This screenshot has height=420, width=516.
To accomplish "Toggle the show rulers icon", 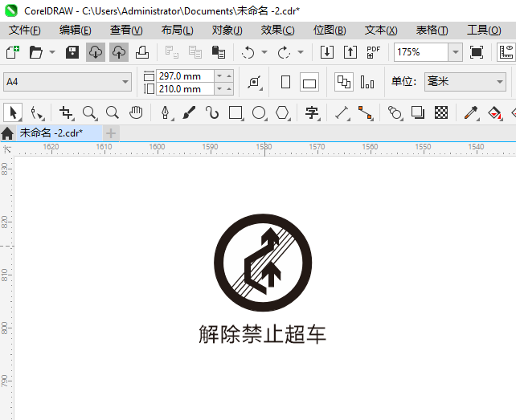I will 506,52.
